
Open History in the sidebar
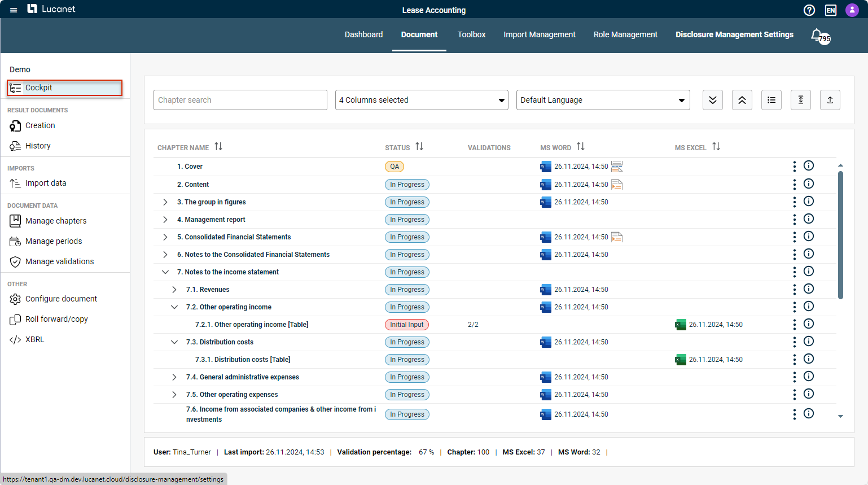click(x=38, y=146)
